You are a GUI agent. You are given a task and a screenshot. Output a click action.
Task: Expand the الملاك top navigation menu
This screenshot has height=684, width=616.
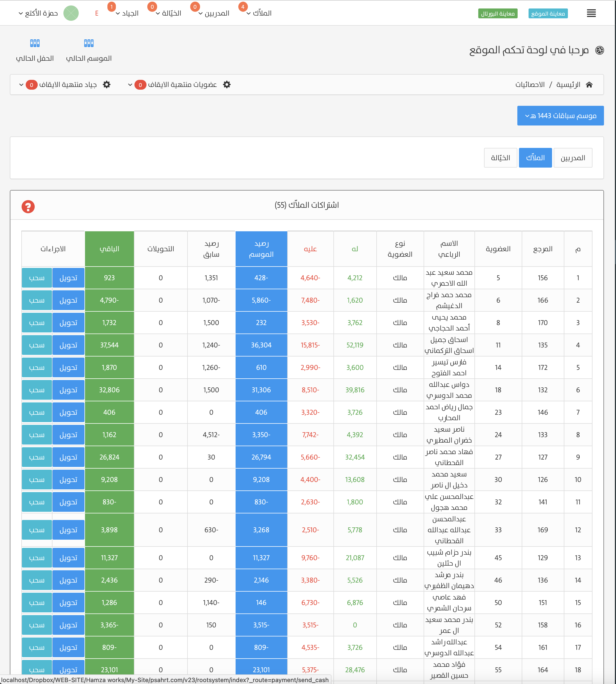point(259,13)
